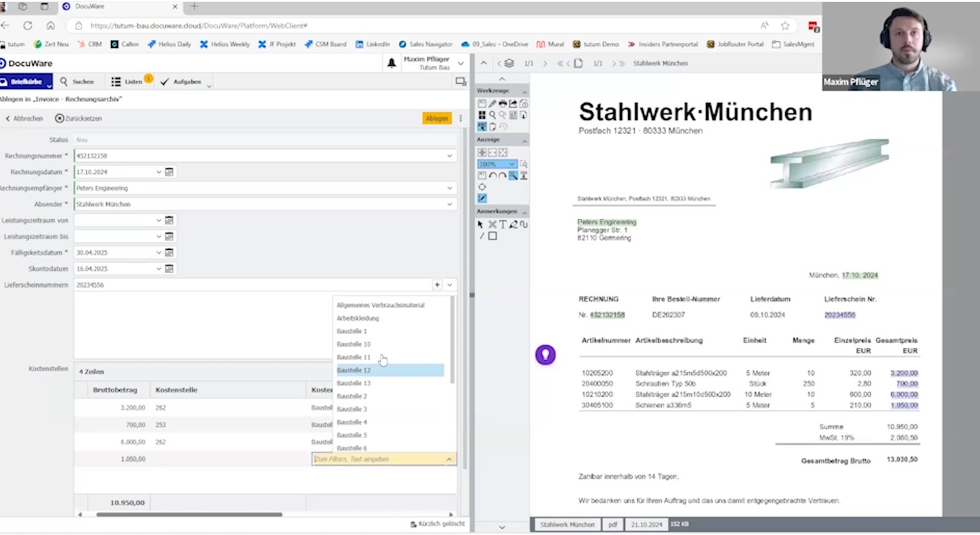This screenshot has width=980, height=535.
Task: Click the browser reload button
Action: point(28,25)
